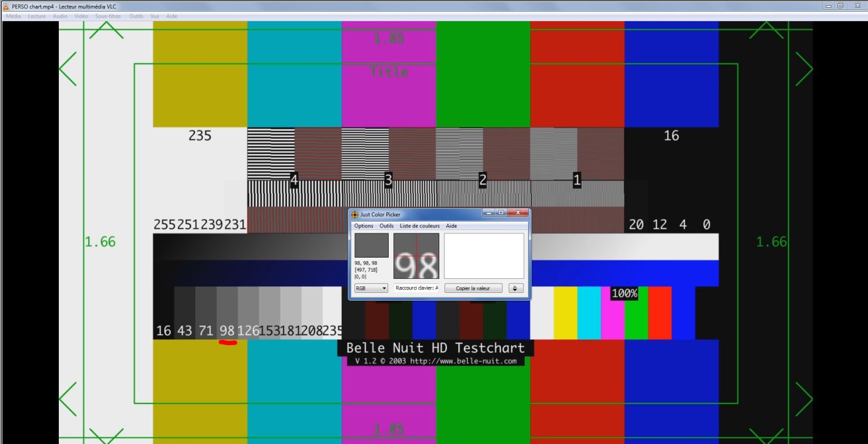Open the Média menu in VLC
This screenshot has height=444, width=868.
(x=13, y=16)
